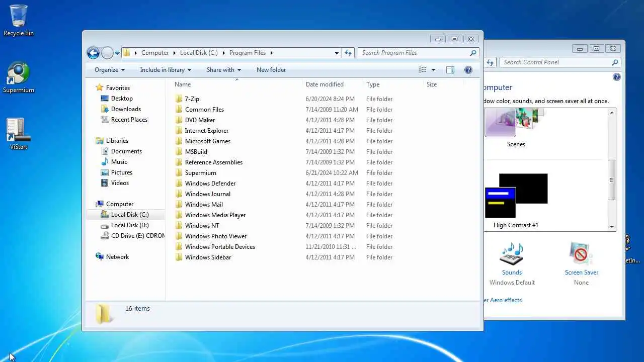644x362 pixels.
Task: Open Include in library dropdown
Action: tap(166, 70)
